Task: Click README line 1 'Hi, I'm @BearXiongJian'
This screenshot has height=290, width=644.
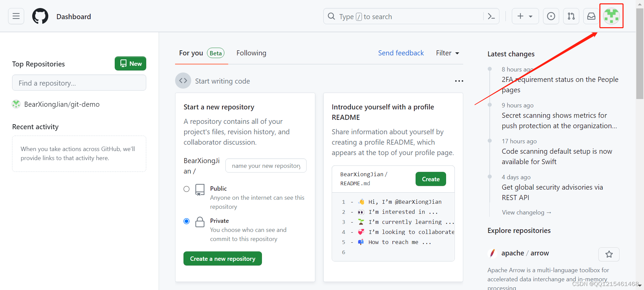Action: (x=405, y=202)
